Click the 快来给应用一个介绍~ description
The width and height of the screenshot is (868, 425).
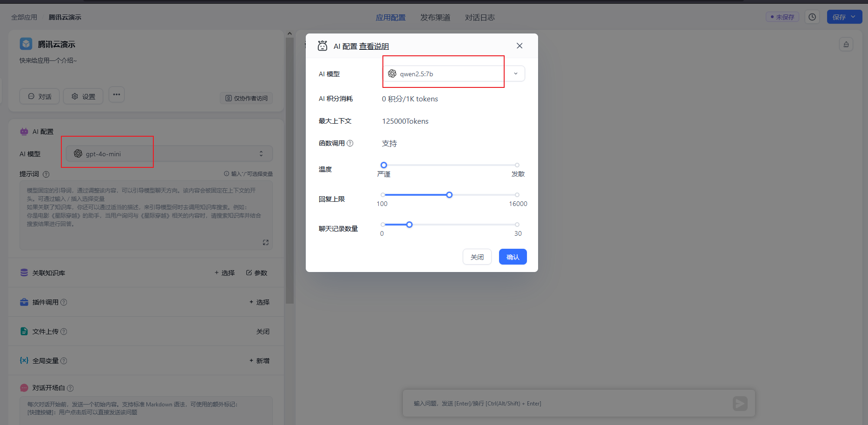point(48,60)
